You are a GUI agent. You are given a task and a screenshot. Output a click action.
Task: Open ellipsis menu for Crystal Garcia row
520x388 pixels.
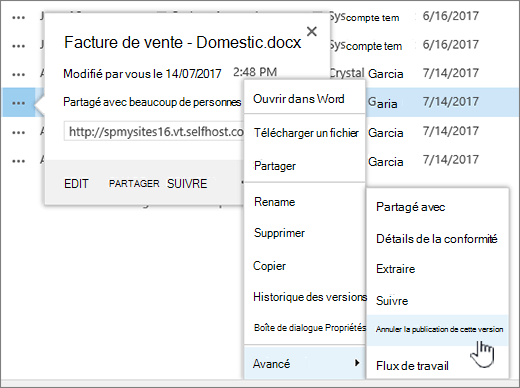pyautogui.click(x=18, y=75)
